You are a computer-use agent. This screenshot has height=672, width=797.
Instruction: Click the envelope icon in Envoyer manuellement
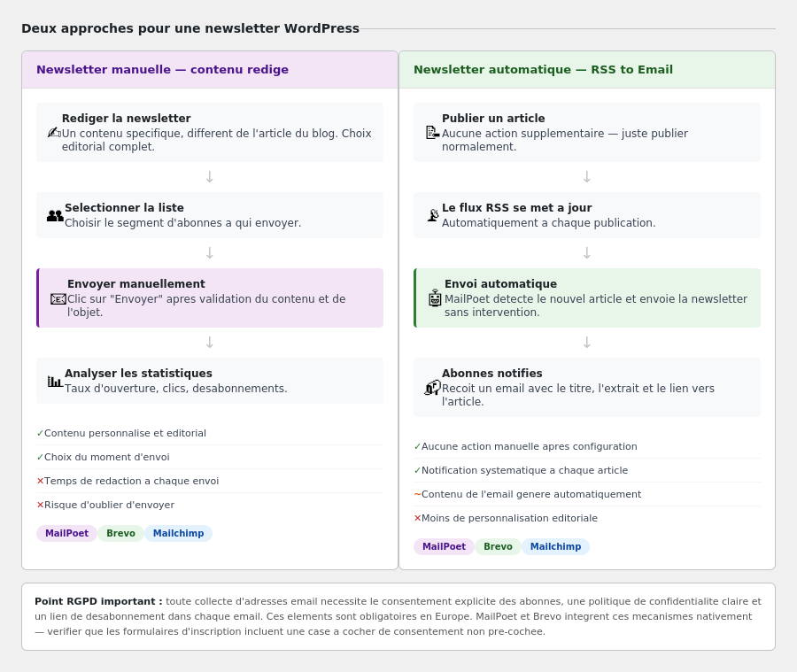pyautogui.click(x=58, y=299)
